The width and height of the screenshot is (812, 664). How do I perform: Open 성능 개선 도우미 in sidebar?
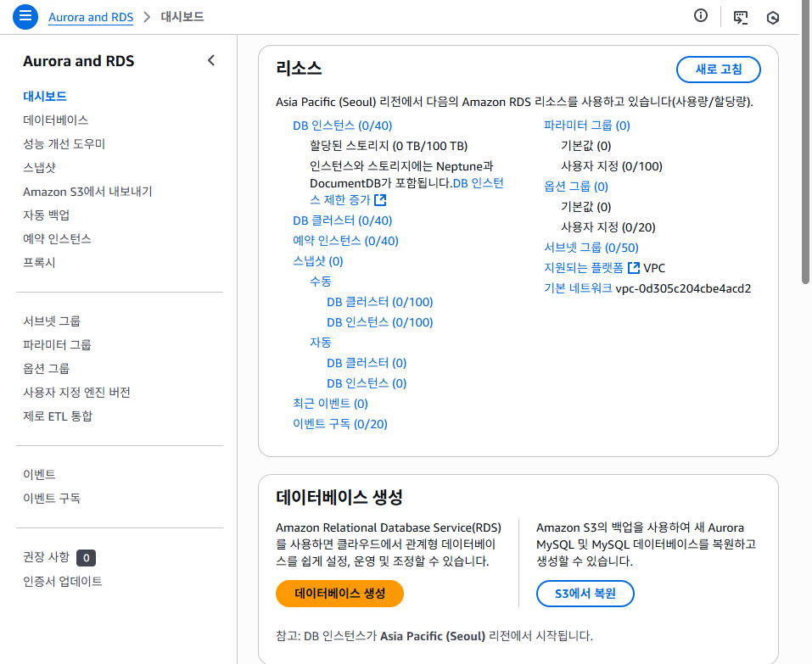coord(64,144)
